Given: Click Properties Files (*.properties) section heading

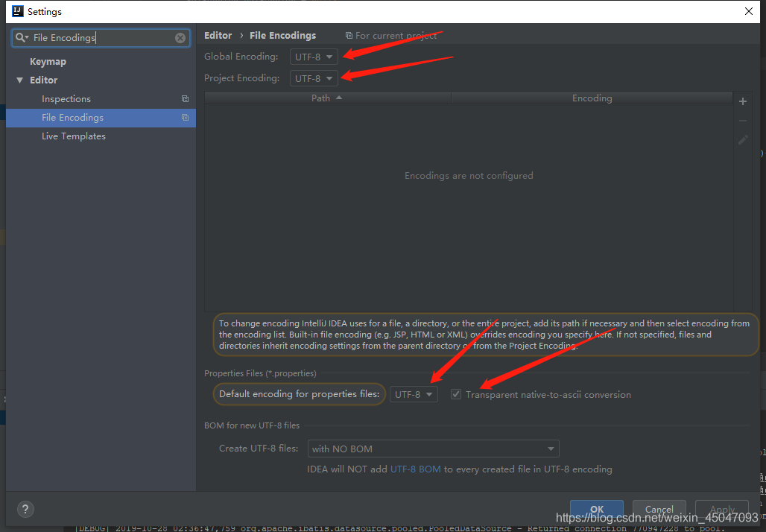Looking at the screenshot, I should coord(260,373).
